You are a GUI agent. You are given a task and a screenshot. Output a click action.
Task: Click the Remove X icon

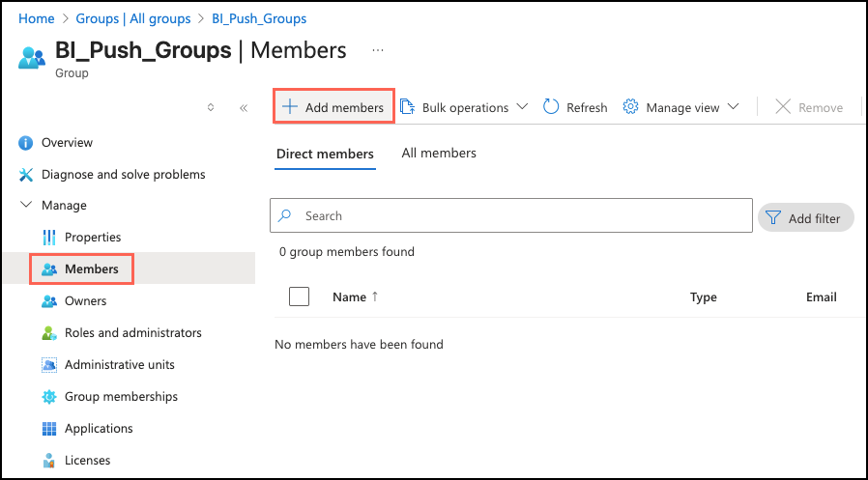pyautogui.click(x=783, y=107)
